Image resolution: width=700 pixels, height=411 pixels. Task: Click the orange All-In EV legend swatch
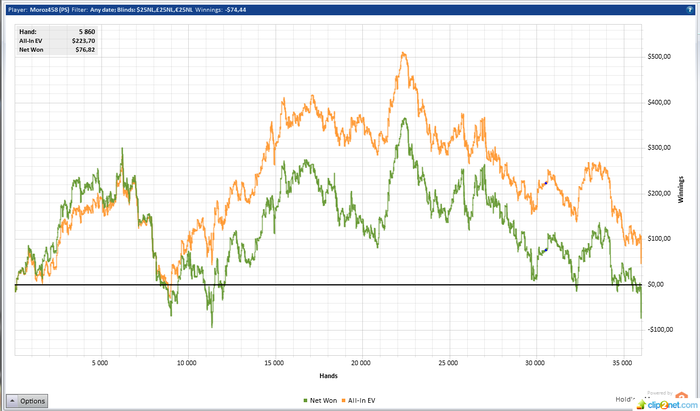point(344,401)
